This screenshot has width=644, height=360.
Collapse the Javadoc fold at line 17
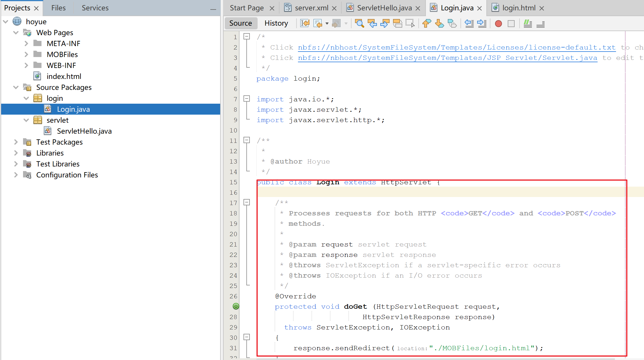(247, 202)
